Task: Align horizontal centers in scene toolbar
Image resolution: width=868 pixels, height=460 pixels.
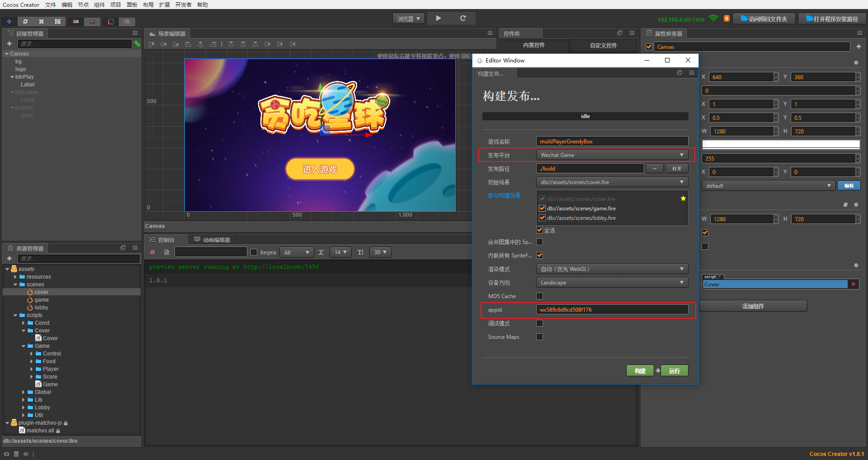Action: 200,44
